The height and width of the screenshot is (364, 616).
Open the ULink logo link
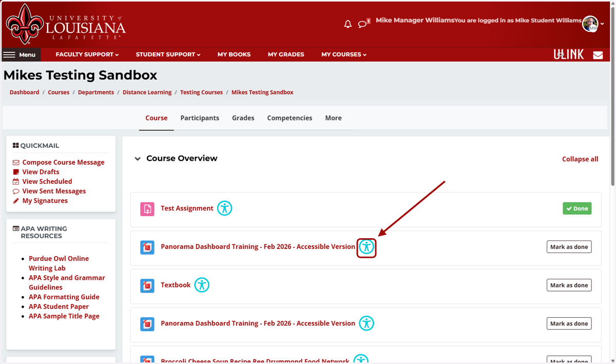pos(568,54)
